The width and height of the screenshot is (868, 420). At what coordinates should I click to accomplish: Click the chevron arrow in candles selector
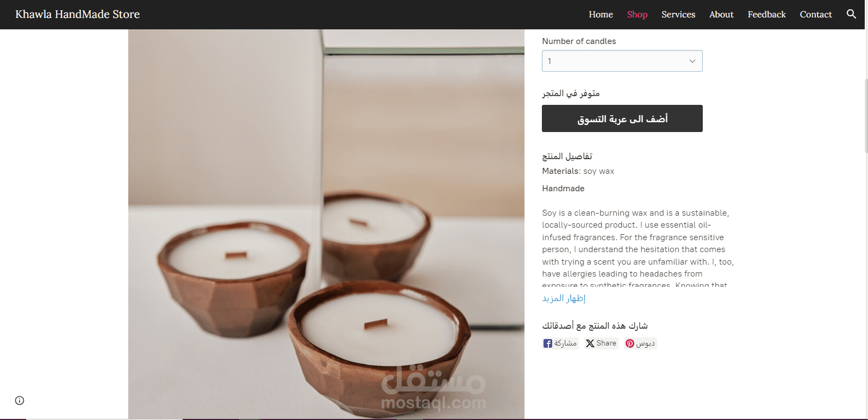pos(692,61)
